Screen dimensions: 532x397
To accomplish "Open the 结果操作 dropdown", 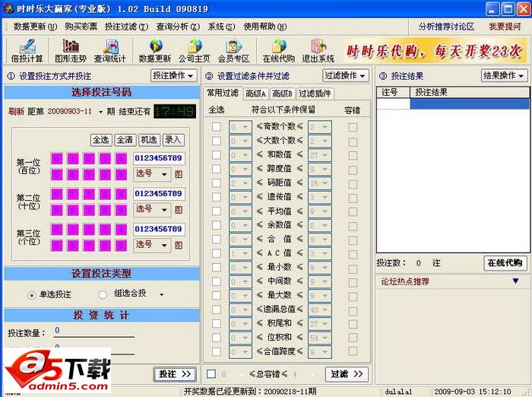I will [x=504, y=75].
